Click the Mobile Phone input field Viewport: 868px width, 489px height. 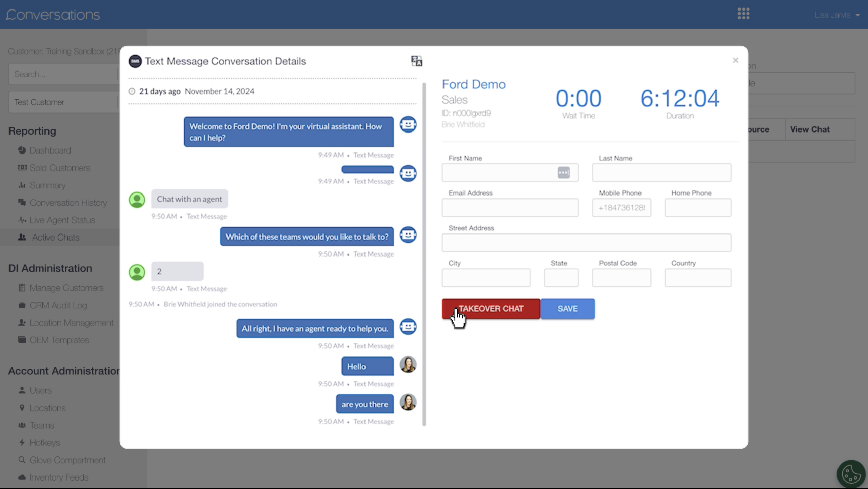pos(622,208)
